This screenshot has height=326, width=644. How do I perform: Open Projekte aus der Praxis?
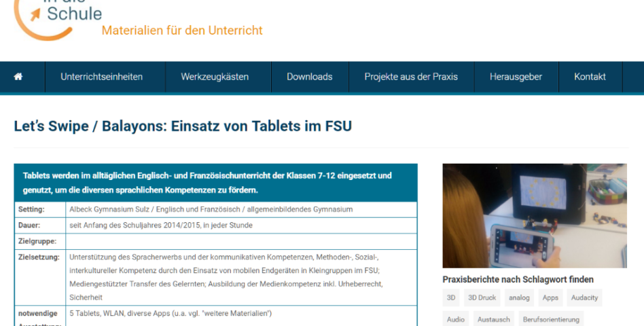[x=411, y=77]
